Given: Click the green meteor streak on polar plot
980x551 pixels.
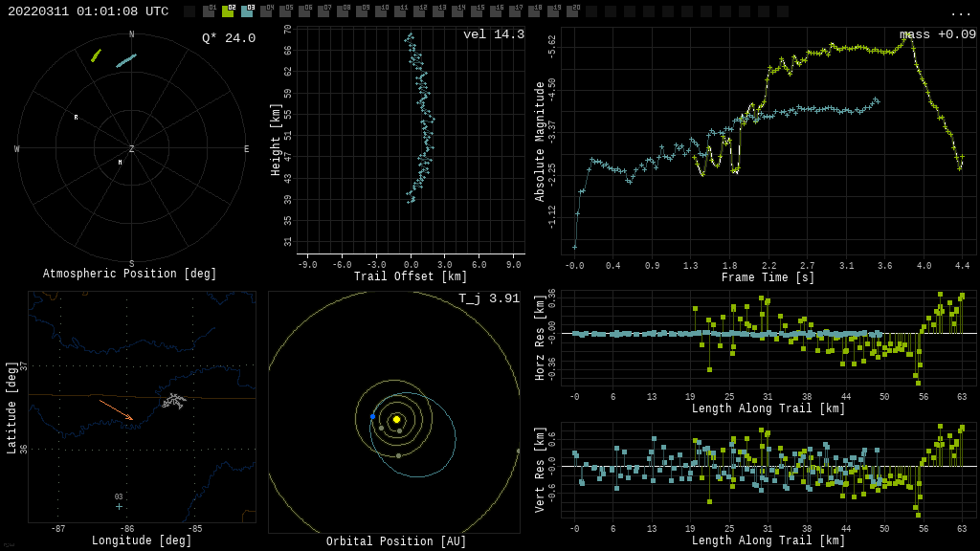Looking at the screenshot, I should pyautogui.click(x=96, y=55).
